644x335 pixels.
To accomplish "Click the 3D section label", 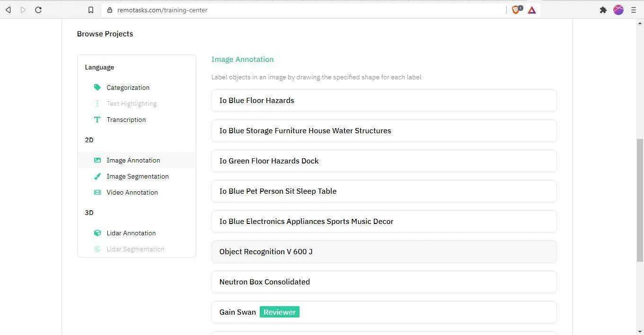I will (89, 213).
